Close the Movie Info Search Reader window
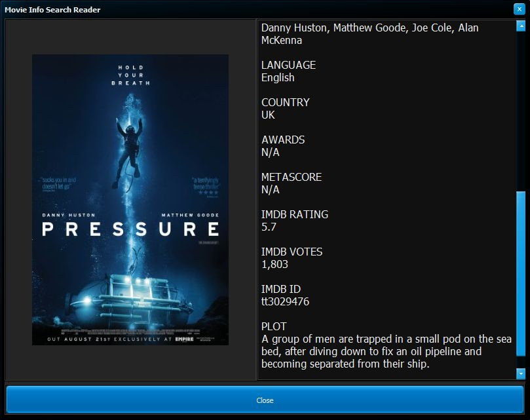Image resolution: width=530 pixels, height=420 pixels. (x=519, y=9)
